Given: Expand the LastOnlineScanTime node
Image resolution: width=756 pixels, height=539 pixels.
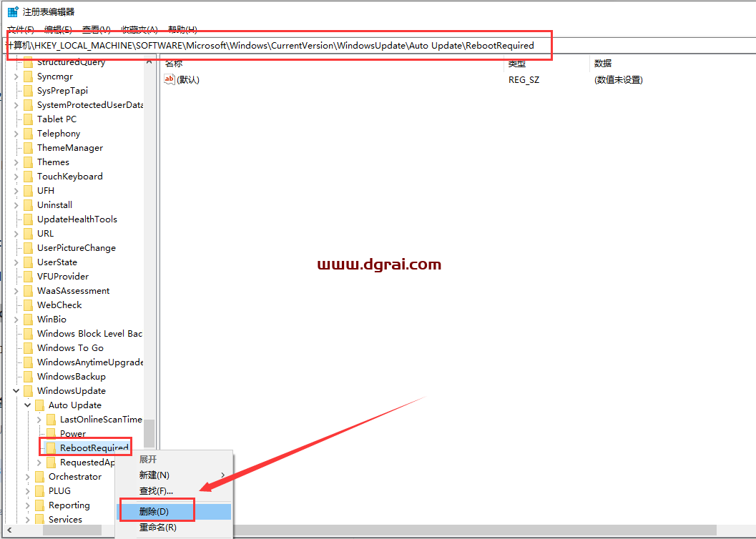Looking at the screenshot, I should [39, 420].
